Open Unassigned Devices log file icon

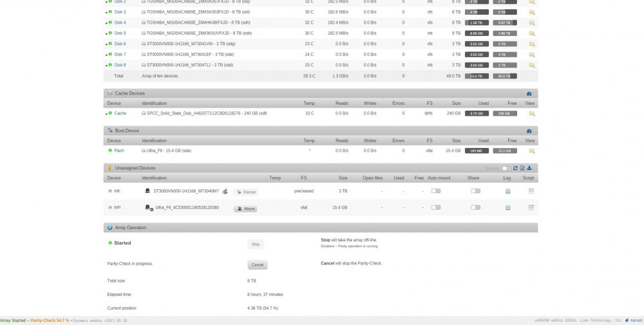pos(522,168)
